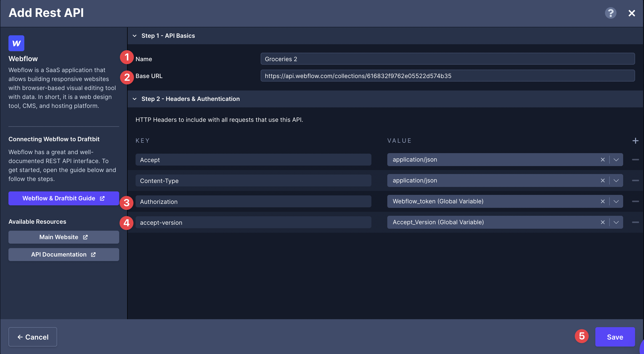Open the help question mark icon

[x=610, y=13]
